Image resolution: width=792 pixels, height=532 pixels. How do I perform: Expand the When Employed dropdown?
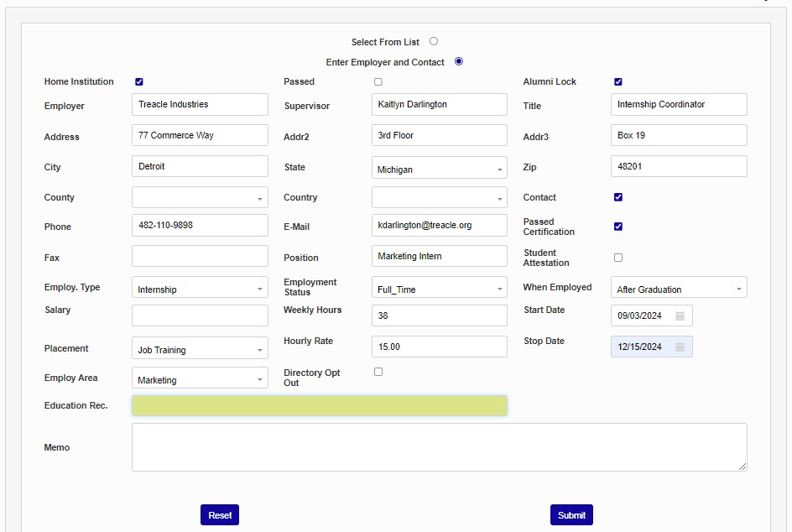pos(679,289)
